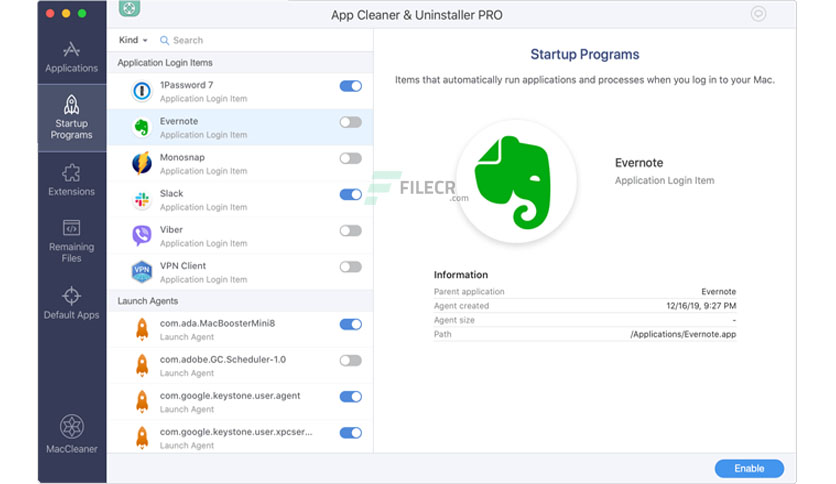836x484 pixels.
Task: Select the 1Password 7 row text
Action: click(186, 85)
